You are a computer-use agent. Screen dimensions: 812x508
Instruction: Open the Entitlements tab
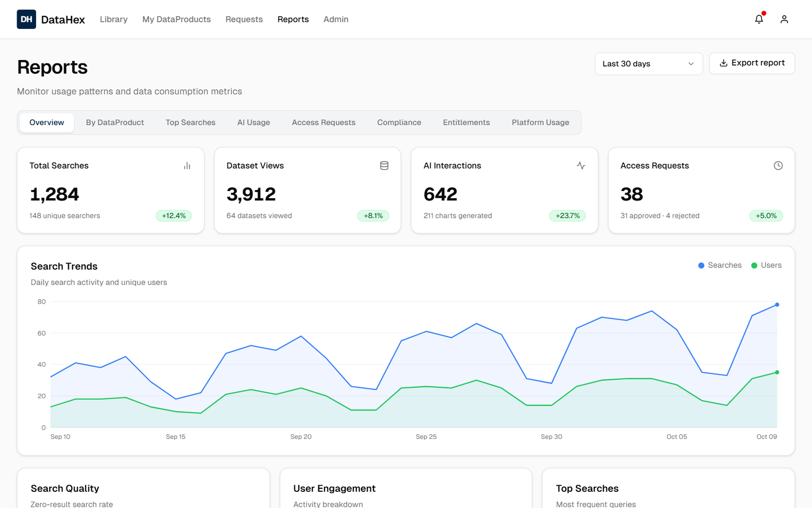coord(466,122)
